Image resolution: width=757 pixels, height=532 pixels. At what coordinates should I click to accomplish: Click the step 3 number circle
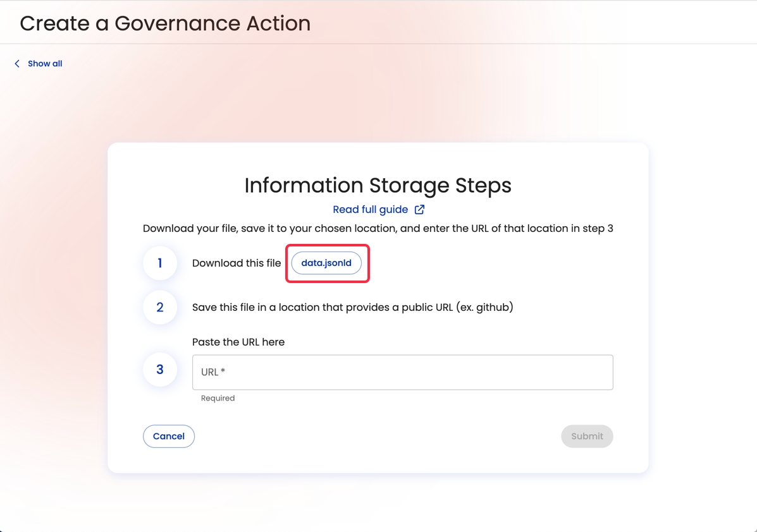(x=160, y=370)
